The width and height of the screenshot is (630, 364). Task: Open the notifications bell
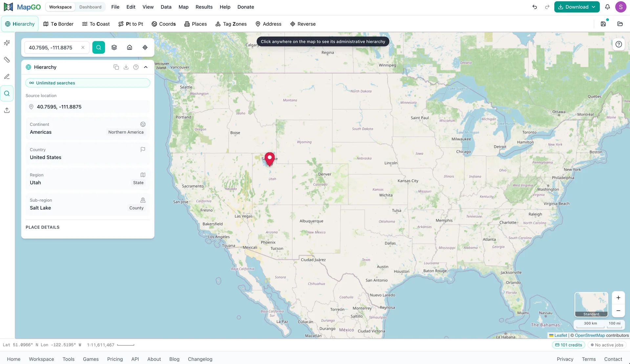(x=607, y=7)
